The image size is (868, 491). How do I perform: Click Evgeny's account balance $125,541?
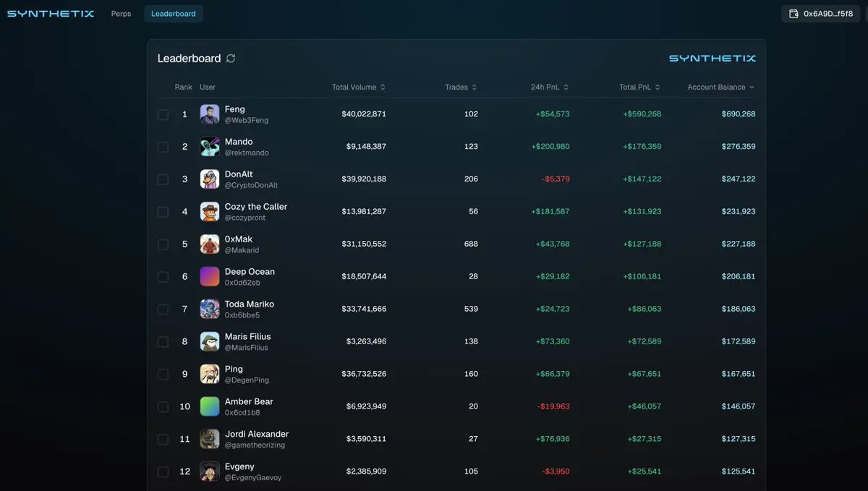(x=739, y=472)
